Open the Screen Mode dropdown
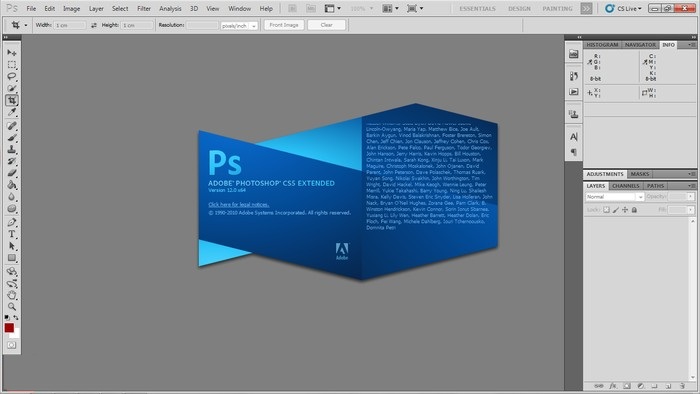This screenshot has width=700, height=394. click(x=415, y=8)
